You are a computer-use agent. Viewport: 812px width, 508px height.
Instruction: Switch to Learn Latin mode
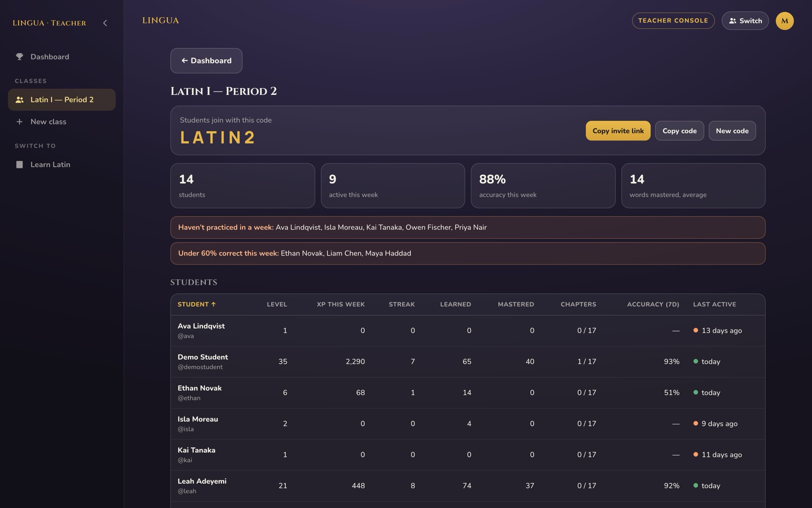point(62,164)
